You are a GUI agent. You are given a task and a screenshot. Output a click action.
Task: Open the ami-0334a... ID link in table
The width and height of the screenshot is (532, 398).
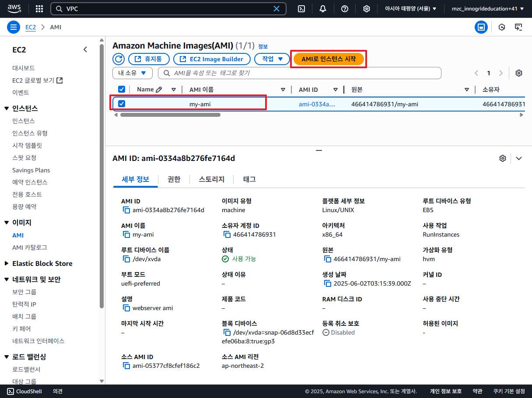317,104
